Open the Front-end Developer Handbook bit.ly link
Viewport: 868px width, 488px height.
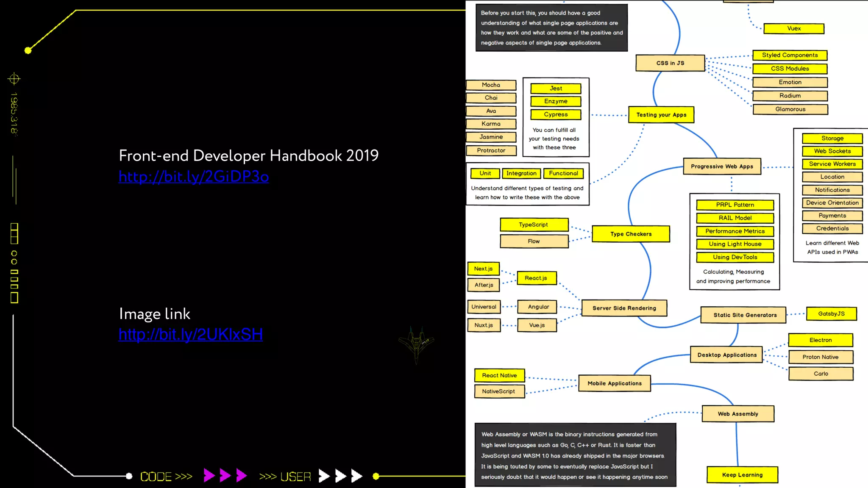coord(194,177)
